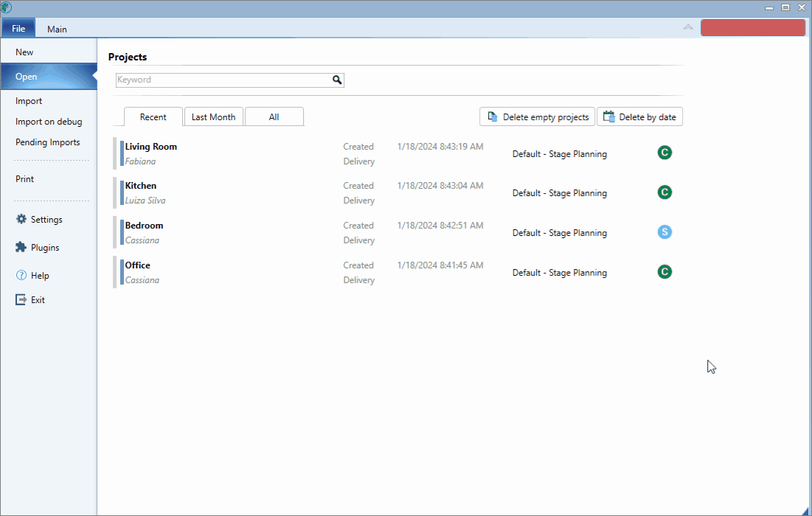This screenshot has width=812, height=516.
Task: Click the green C badge for Kitchen
Action: (664, 192)
